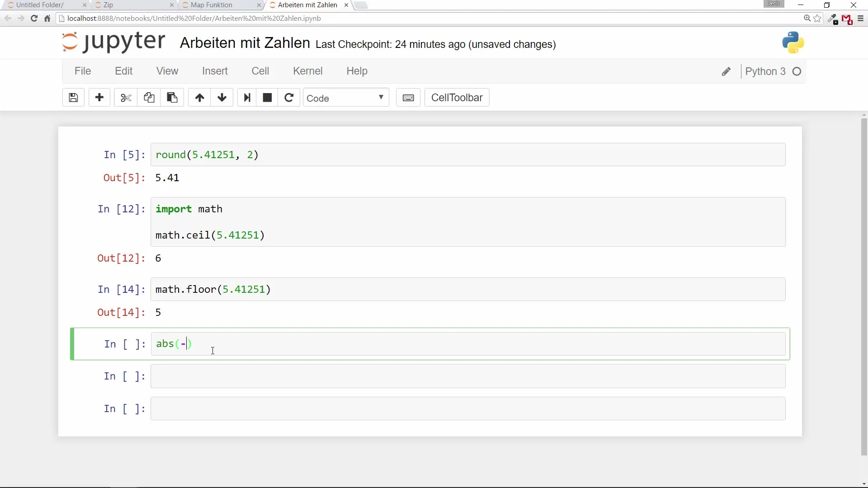
Task: Select the last empty code cell
Action: point(468,408)
